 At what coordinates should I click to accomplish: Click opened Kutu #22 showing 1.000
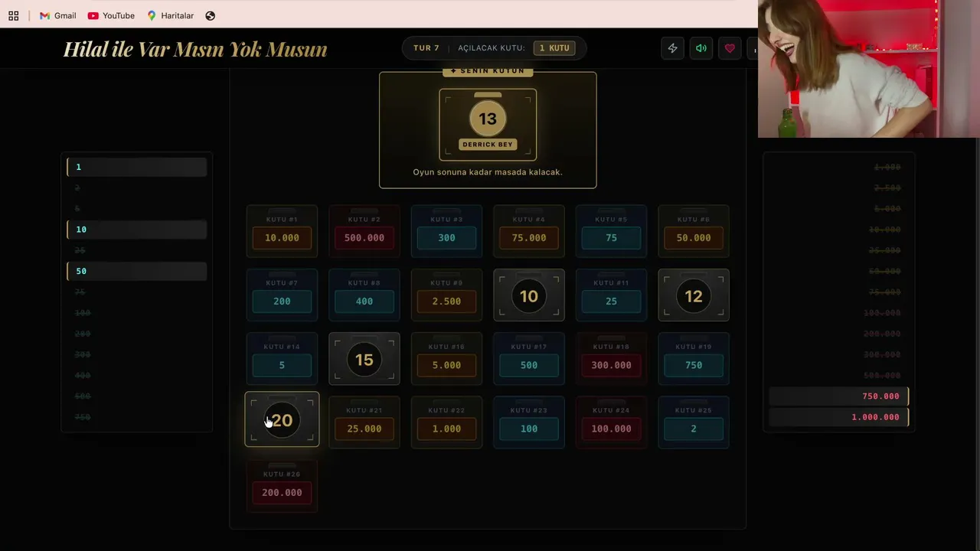click(x=446, y=422)
